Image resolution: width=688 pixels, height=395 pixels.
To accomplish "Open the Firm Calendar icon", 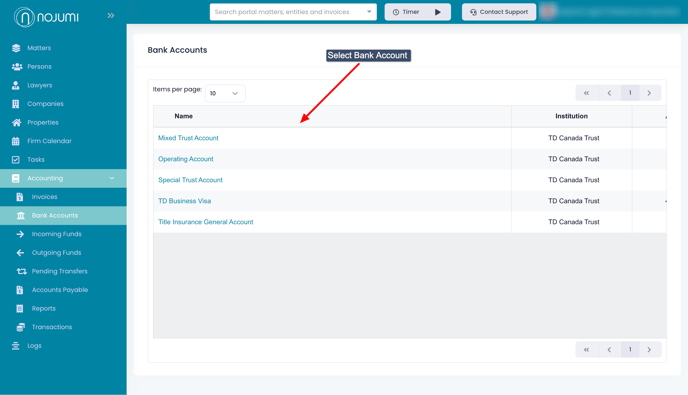I will point(16,141).
